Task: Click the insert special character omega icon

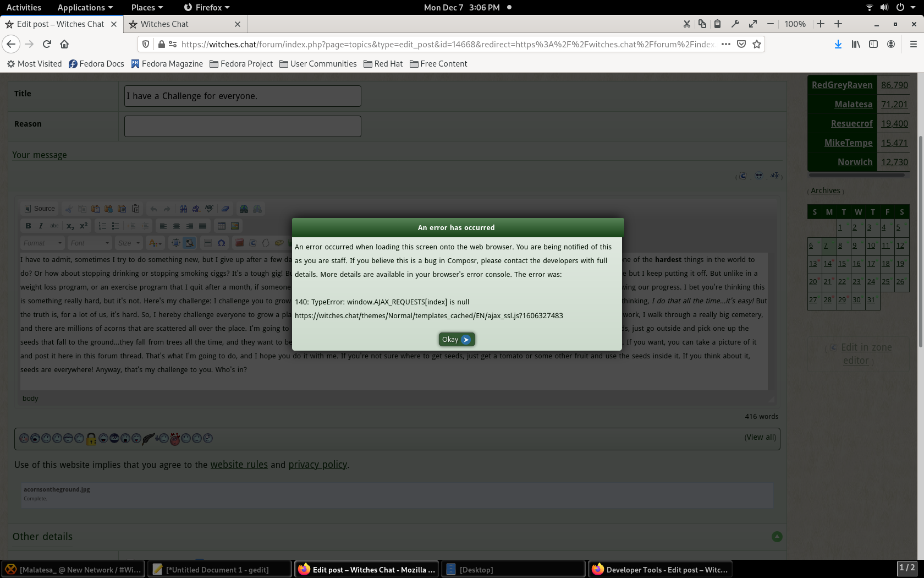Action: [x=221, y=243]
